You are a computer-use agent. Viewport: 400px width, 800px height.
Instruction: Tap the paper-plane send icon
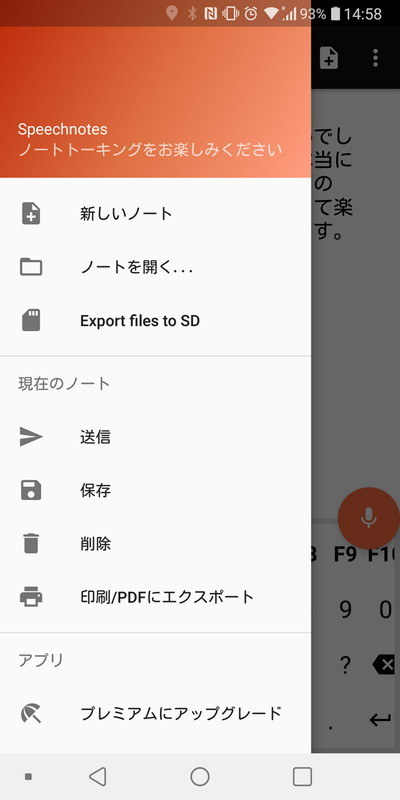(x=31, y=437)
